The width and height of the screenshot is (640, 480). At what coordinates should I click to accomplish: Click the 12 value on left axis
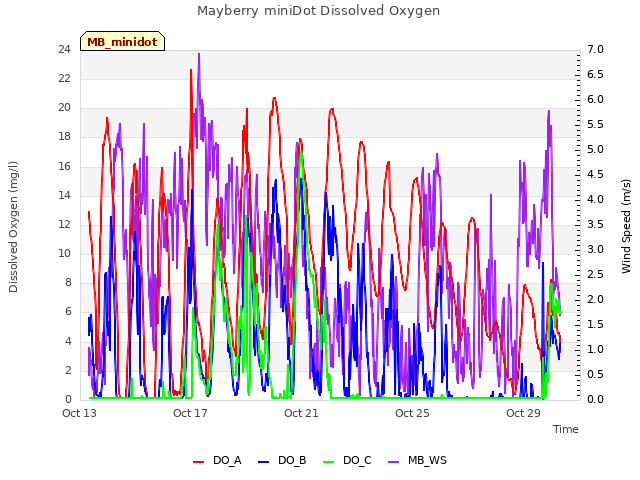(65, 224)
